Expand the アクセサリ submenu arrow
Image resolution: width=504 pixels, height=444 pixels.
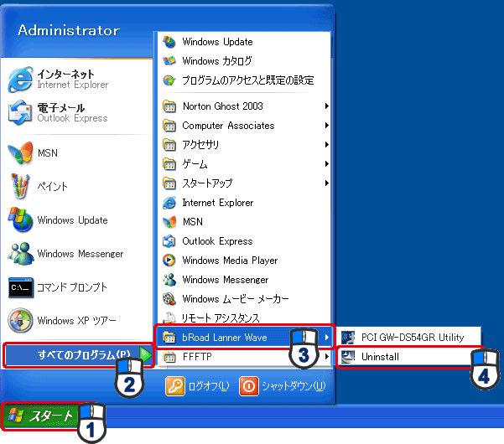[326, 144]
